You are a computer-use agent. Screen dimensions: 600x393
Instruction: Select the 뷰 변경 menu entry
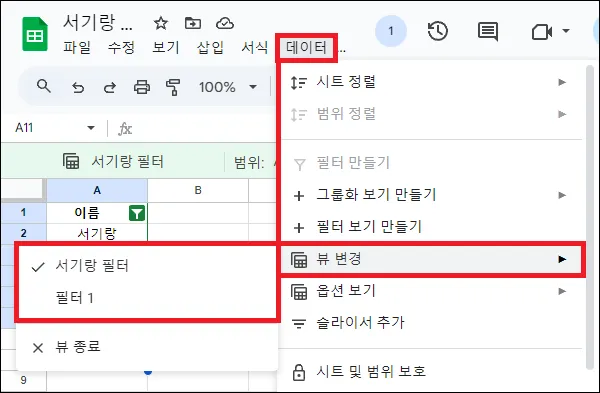point(431,259)
